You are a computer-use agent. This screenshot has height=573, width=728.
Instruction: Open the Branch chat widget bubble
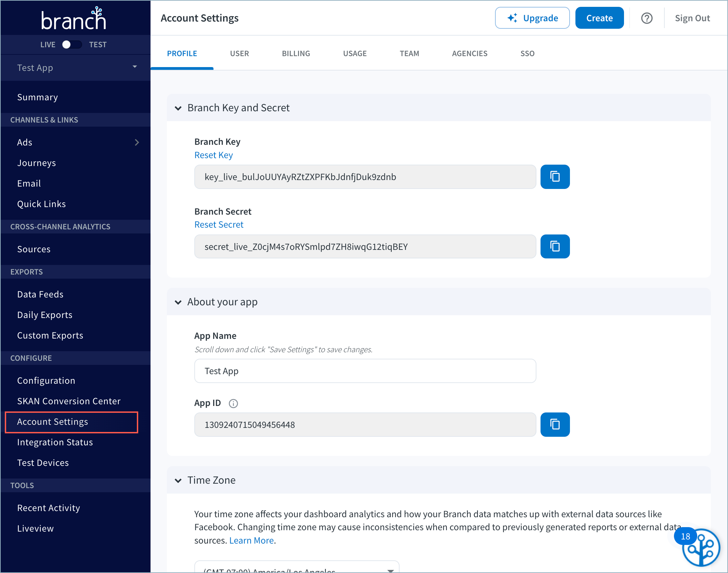(701, 548)
